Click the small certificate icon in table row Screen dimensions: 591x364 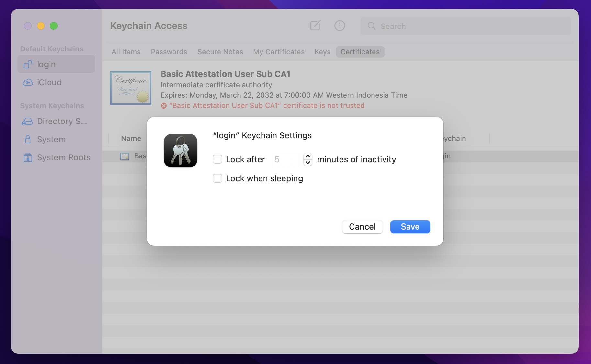tap(125, 156)
